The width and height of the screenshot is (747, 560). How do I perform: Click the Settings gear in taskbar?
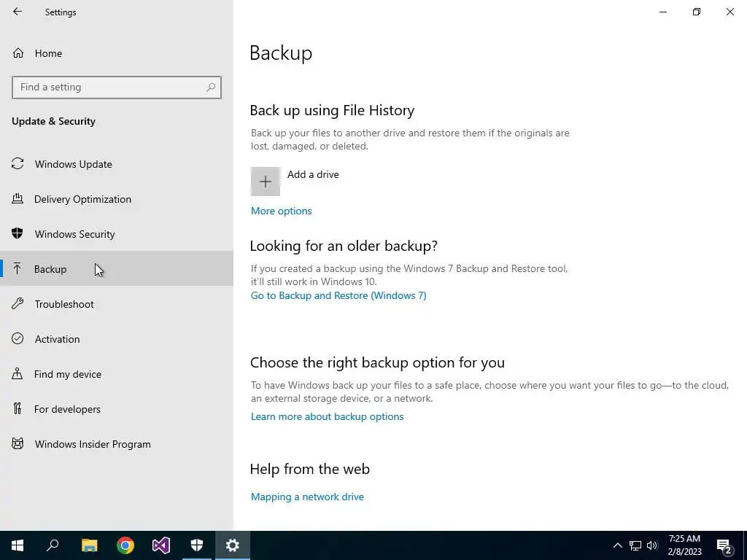233,545
